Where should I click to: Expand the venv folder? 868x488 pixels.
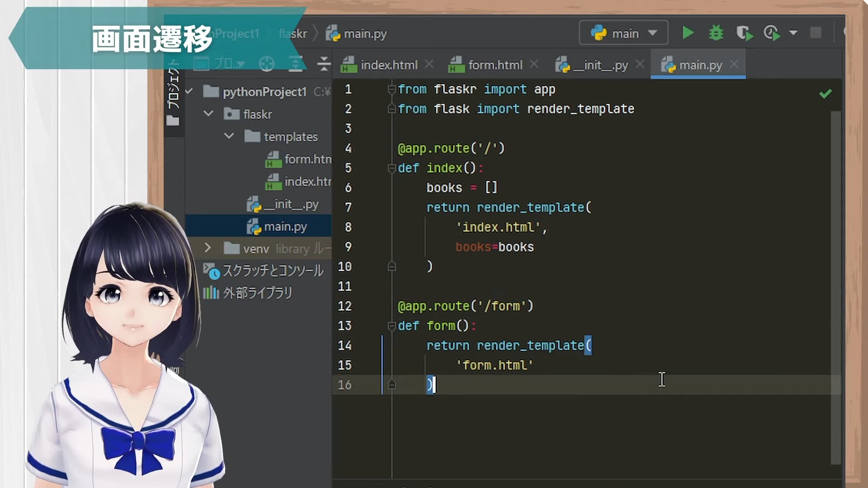pyautogui.click(x=208, y=248)
